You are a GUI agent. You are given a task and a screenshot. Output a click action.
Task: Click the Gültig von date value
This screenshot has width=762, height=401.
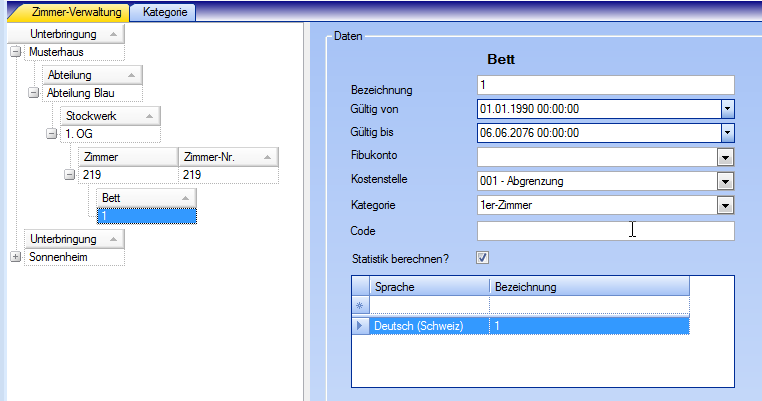click(529, 109)
